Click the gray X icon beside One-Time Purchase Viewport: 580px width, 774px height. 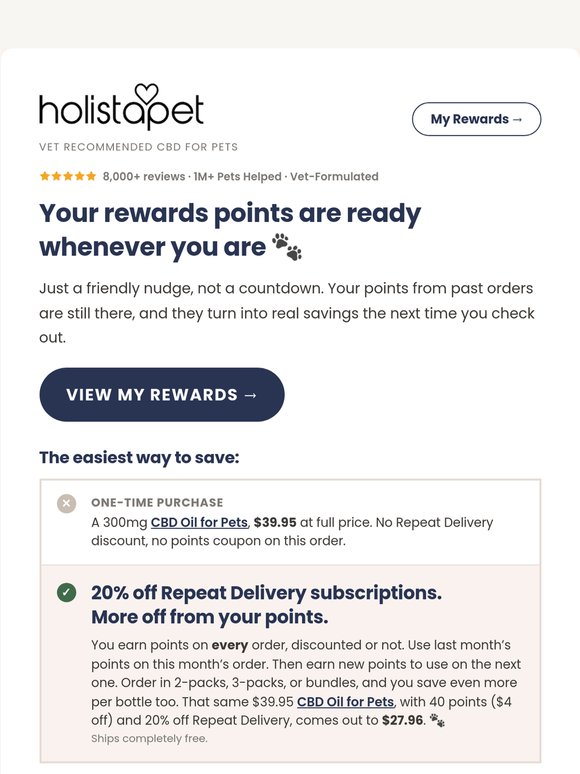click(67, 503)
